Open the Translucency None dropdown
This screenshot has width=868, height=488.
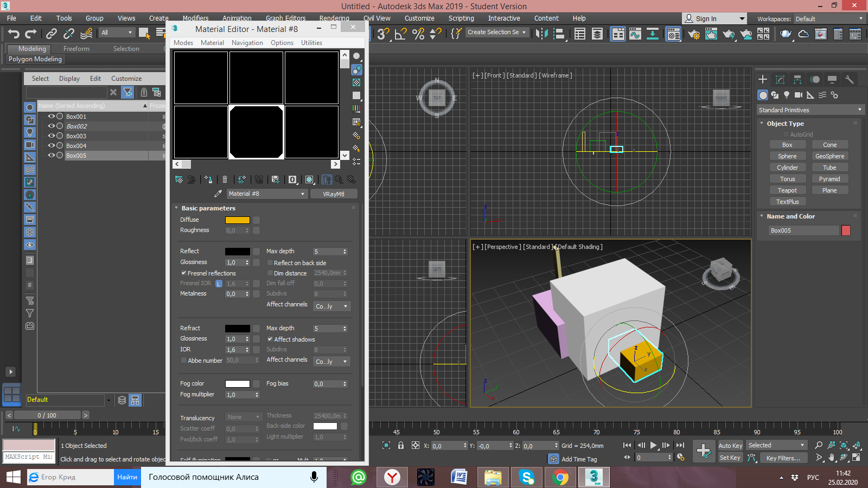[244, 417]
